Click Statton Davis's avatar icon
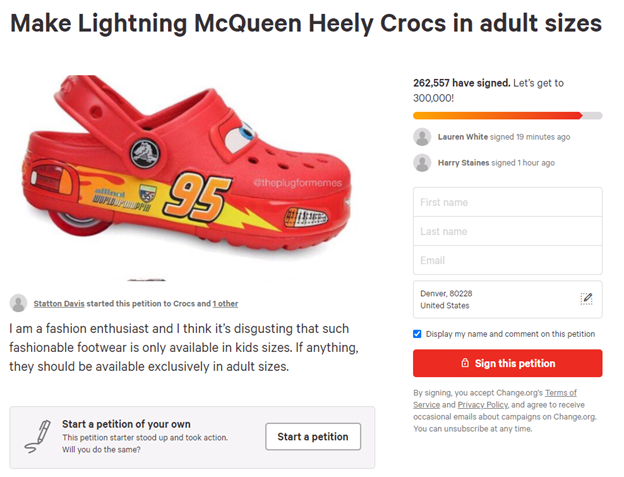This screenshot has width=624, height=477. (18, 303)
